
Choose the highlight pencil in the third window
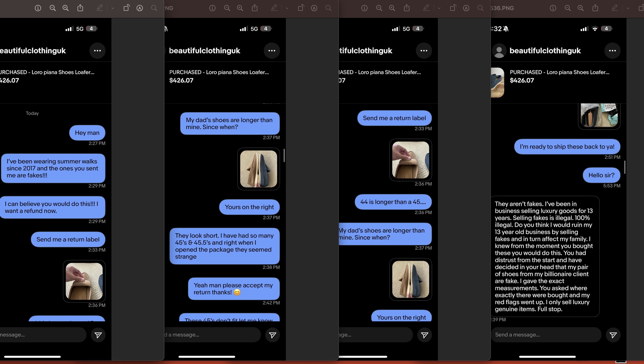point(426,8)
